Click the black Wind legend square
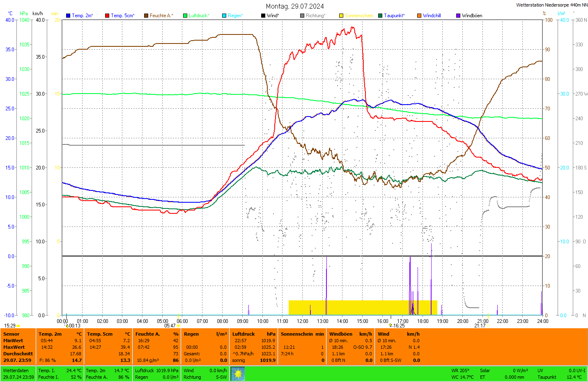 [263, 16]
